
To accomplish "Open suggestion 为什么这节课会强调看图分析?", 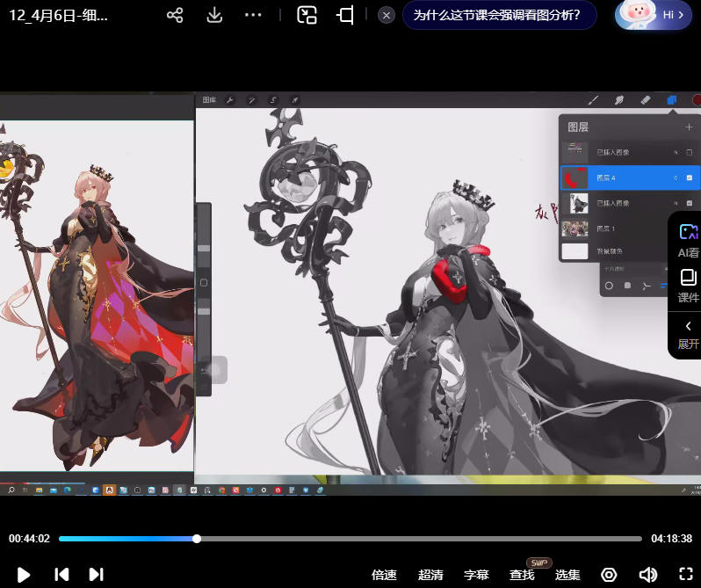I will point(499,15).
